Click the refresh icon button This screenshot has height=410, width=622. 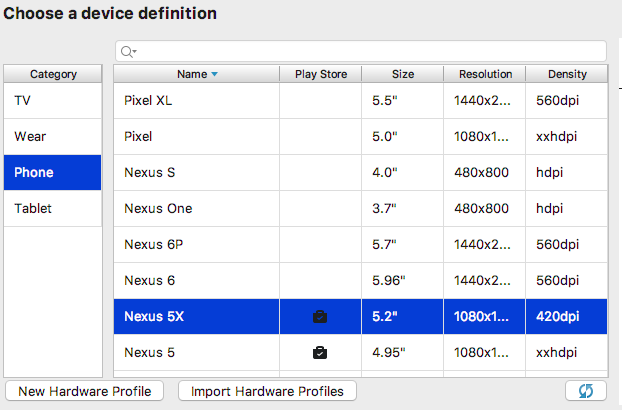tap(586, 391)
